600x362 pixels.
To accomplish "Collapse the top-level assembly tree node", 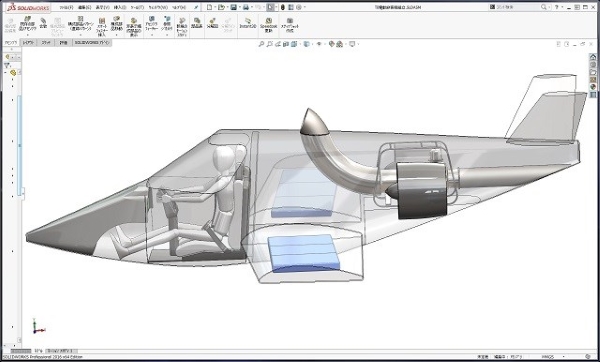I will [x=6, y=72].
